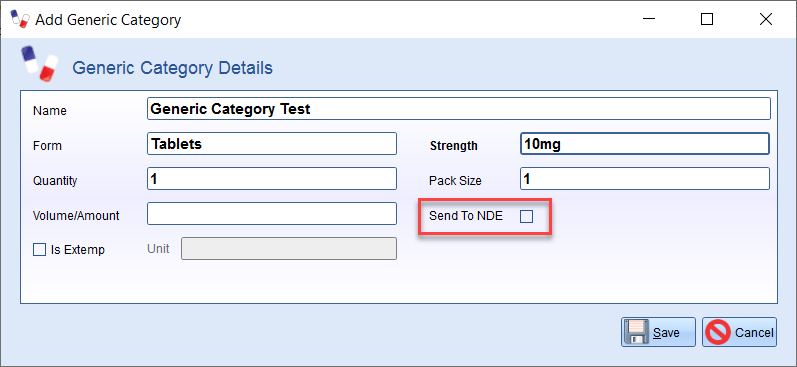Screen dimensions: 797x367
Task: Click the floppy disk icon on Save
Action: 636,332
